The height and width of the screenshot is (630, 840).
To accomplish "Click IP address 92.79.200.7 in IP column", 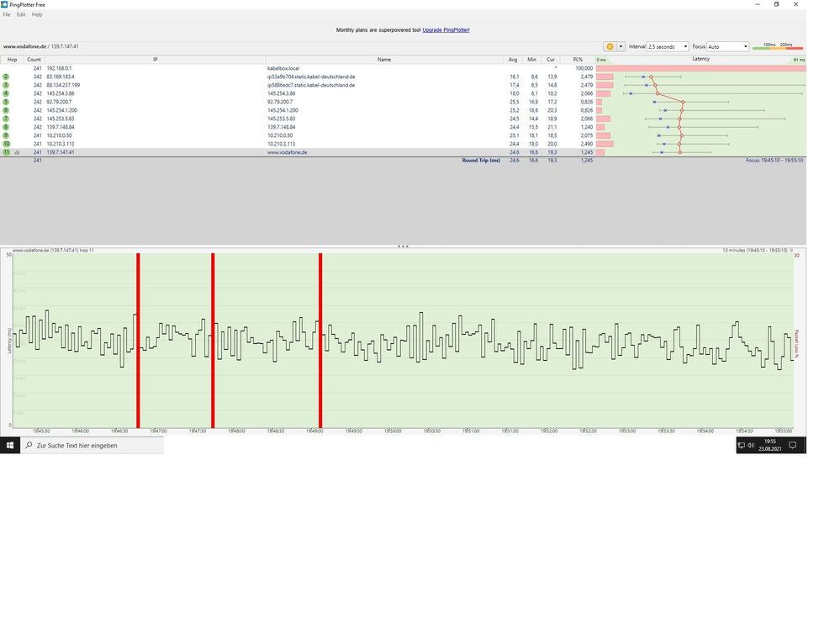I will point(59,102).
